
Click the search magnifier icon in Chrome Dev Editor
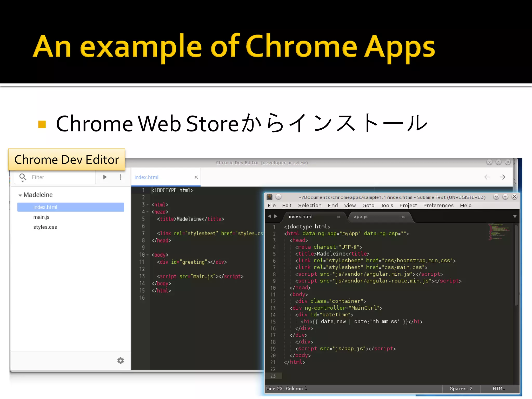tap(23, 177)
